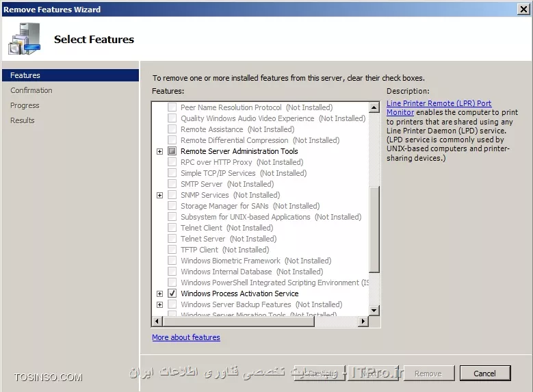Click the horizontal scrollbar right arrow
The width and height of the screenshot is (533, 392).
[x=363, y=321]
